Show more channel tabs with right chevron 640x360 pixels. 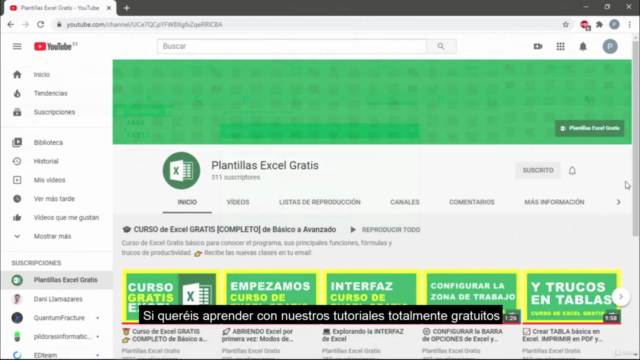[618, 202]
